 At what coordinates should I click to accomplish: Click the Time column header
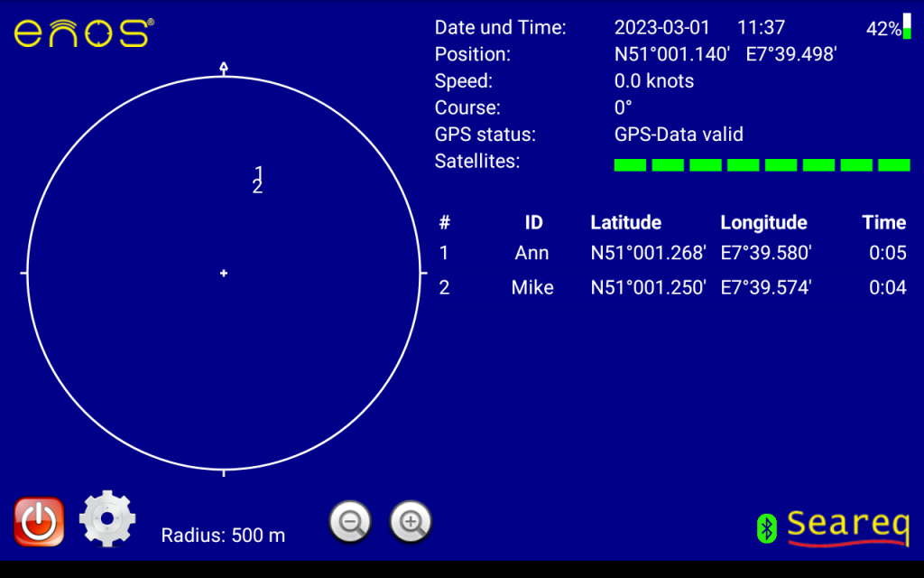[883, 222]
